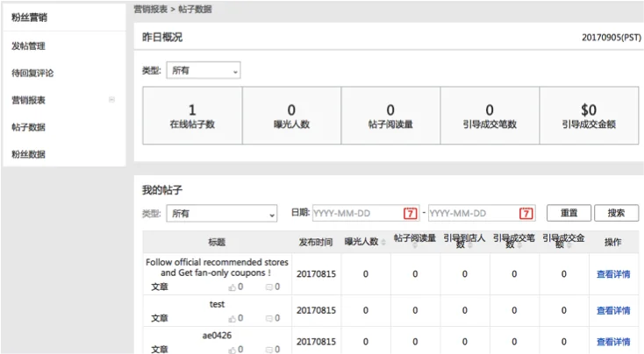Open 待回复评论 menu item
Image resolution: width=644 pixels, height=354 pixels.
(x=32, y=73)
